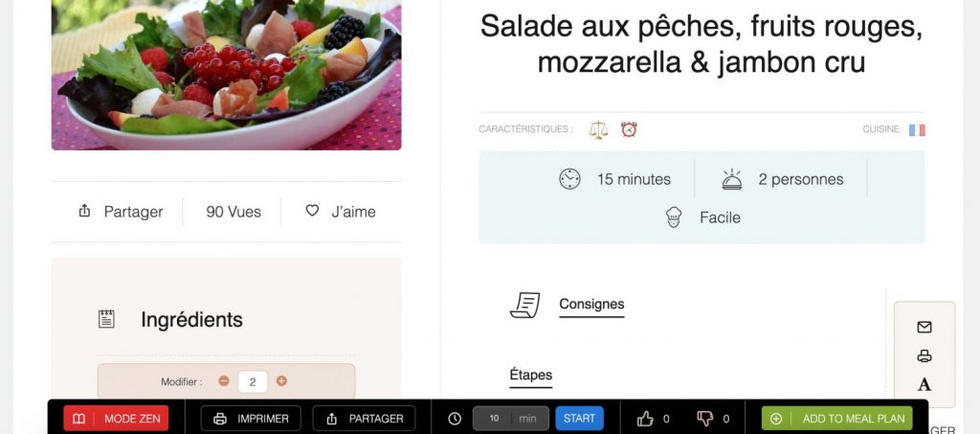This screenshot has width=980, height=434.
Task: Click the balance scale characteristic icon
Action: (598, 129)
